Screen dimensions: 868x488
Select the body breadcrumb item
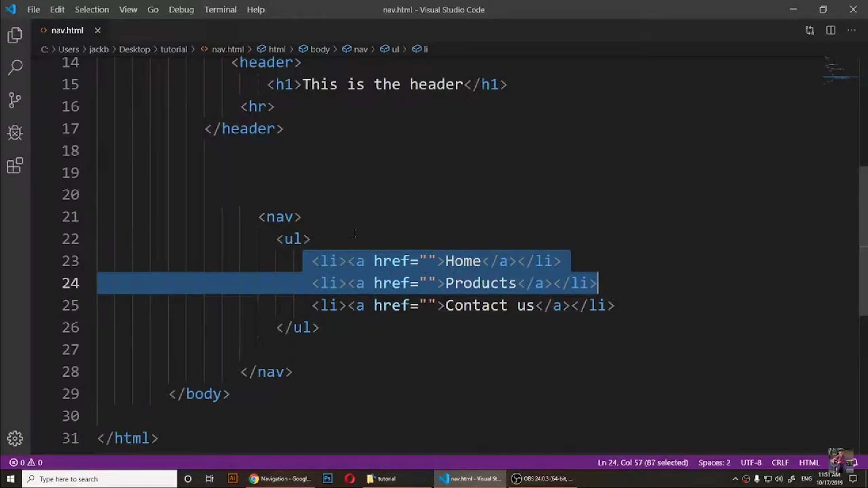point(314,49)
